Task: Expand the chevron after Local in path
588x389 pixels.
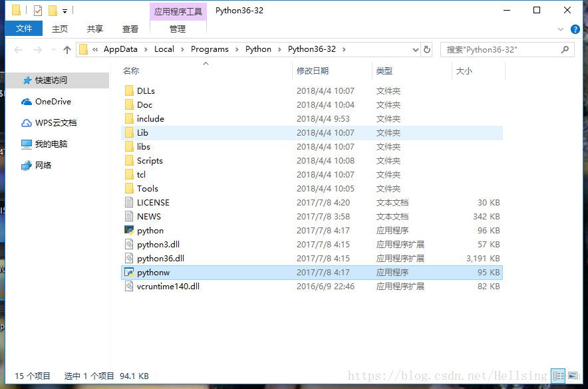Action: 182,49
